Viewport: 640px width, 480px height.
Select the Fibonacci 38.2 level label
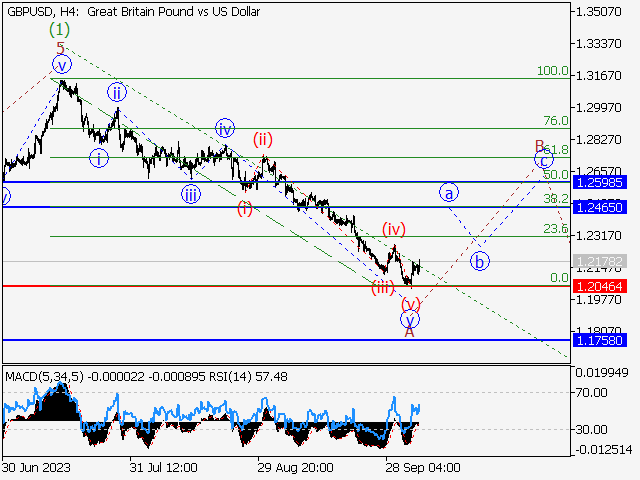click(556, 199)
